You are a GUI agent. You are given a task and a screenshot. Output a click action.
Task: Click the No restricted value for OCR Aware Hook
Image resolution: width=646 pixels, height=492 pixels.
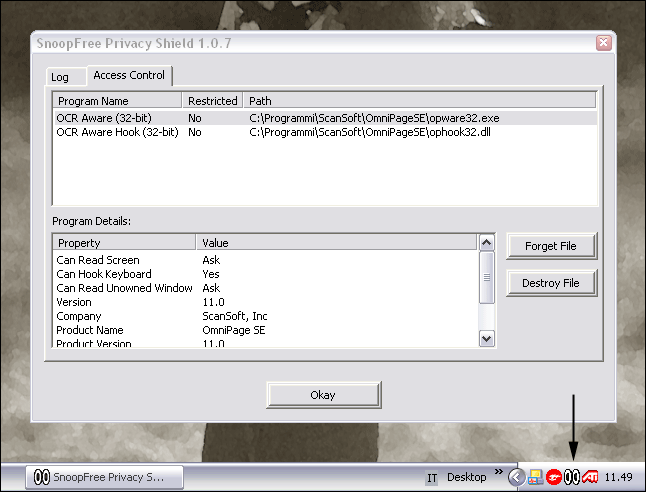tap(194, 132)
